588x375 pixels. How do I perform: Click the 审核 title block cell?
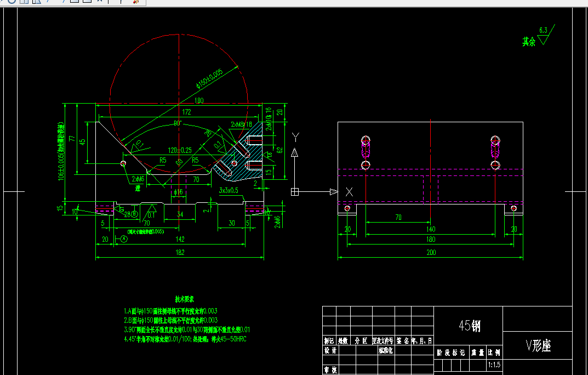[331, 370]
